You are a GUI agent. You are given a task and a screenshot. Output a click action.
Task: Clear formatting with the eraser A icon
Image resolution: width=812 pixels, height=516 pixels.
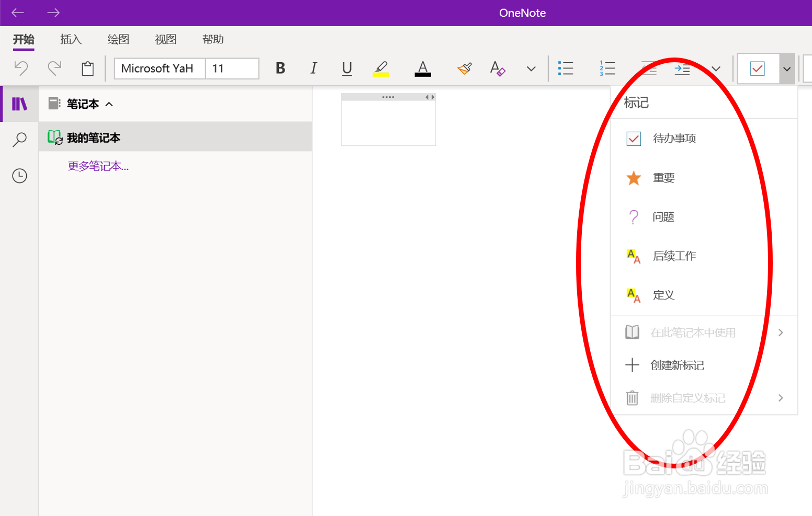498,68
